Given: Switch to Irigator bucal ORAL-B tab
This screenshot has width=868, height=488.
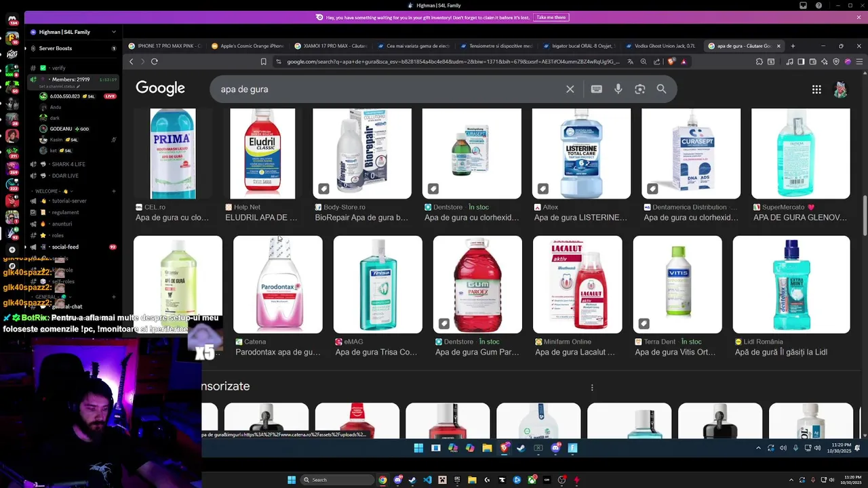Looking at the screenshot, I should point(579,46).
